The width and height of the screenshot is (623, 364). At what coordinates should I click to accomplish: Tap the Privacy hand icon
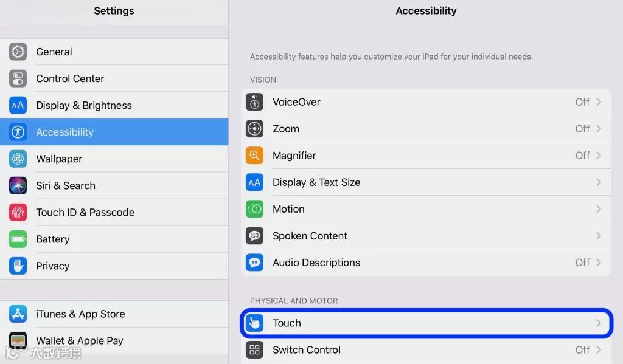point(18,266)
